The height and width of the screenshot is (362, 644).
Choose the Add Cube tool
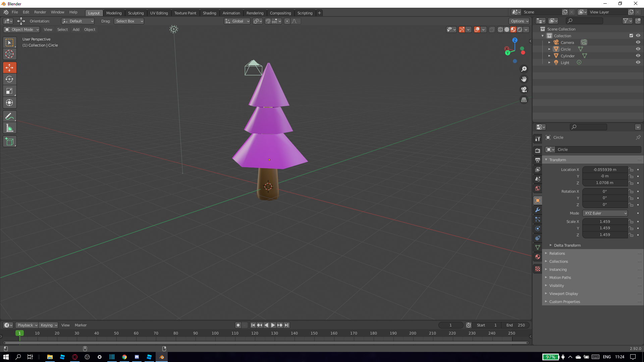tap(9, 141)
